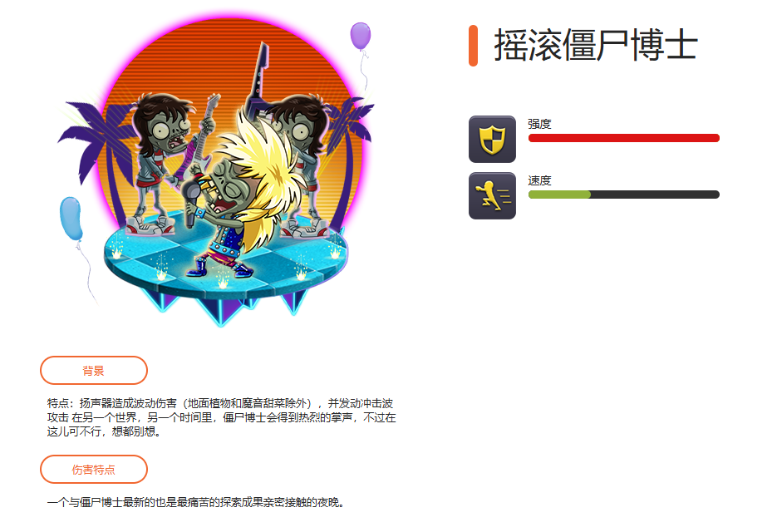Image resolution: width=772 pixels, height=532 pixels.
Task: Click the 速度 label text
Action: [539, 180]
